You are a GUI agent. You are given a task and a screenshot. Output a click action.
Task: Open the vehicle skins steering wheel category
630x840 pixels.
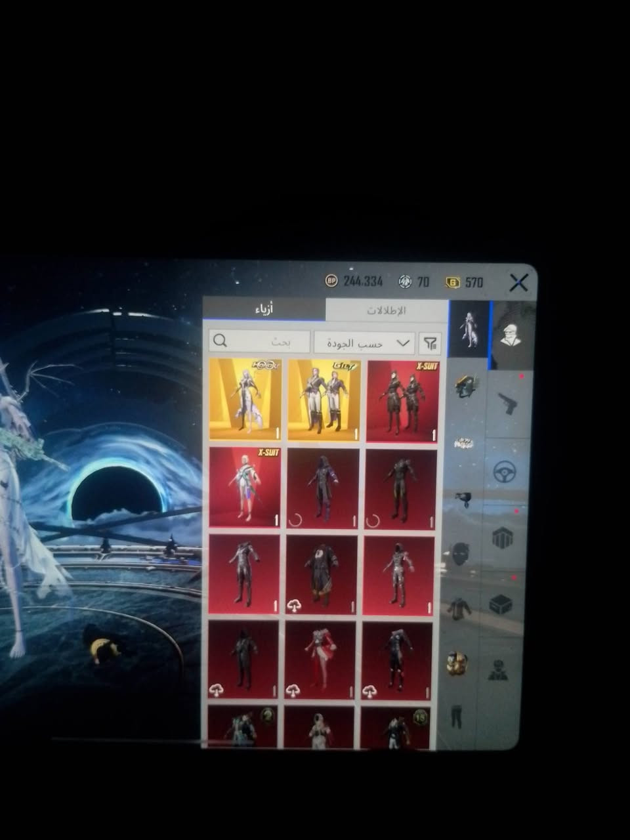[505, 471]
